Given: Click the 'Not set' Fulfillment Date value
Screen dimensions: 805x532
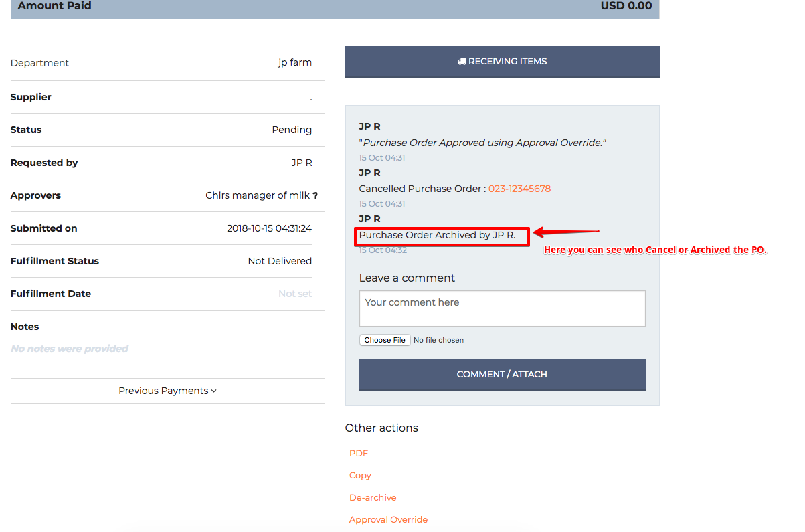Looking at the screenshot, I should pyautogui.click(x=295, y=294).
